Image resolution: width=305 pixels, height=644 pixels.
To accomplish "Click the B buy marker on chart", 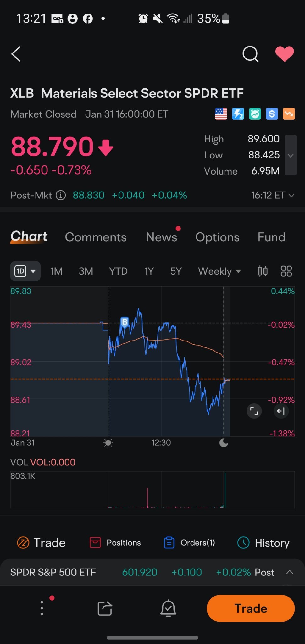I will [x=125, y=322].
